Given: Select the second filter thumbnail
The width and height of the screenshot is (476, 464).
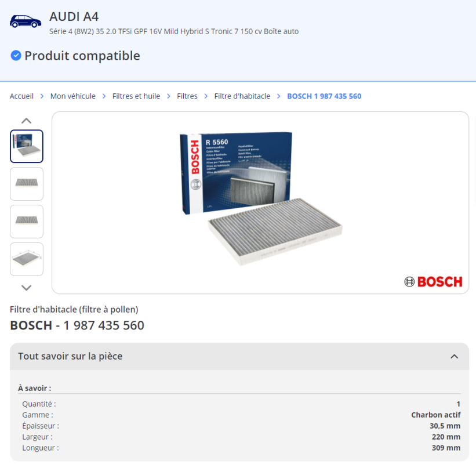Looking at the screenshot, I should [x=27, y=184].
